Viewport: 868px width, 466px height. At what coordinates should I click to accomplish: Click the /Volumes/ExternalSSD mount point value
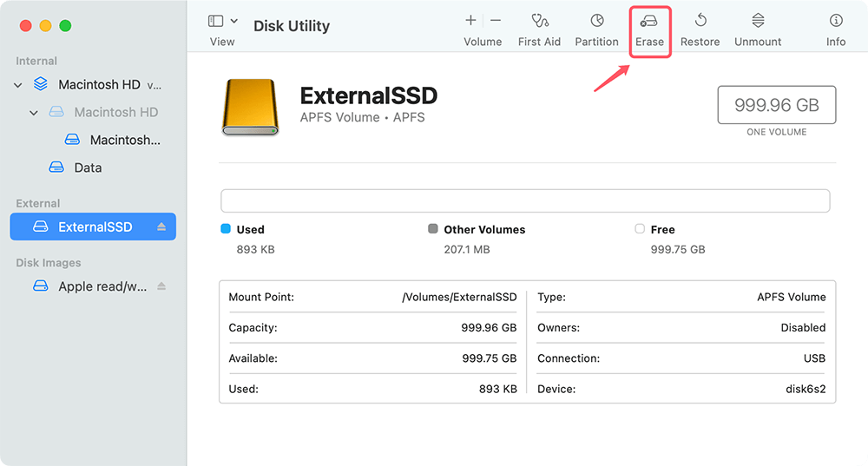click(x=459, y=297)
